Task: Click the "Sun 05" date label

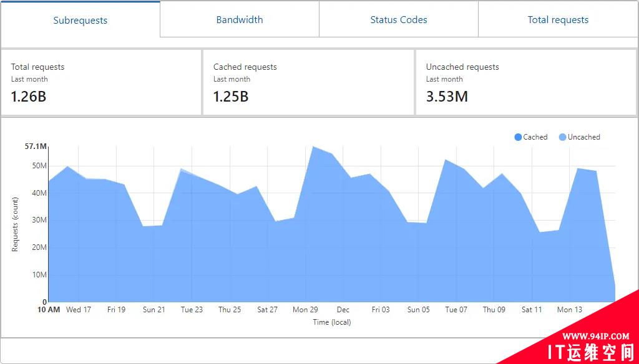Action: click(x=419, y=309)
